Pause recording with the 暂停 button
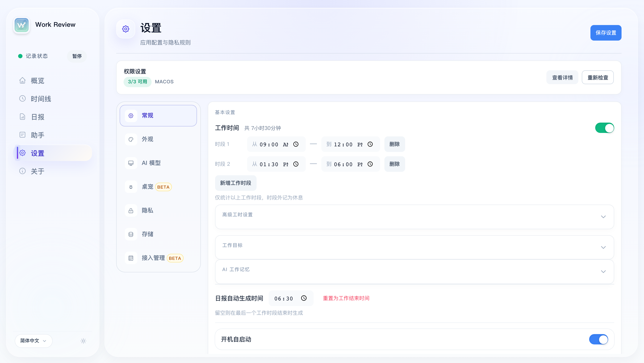Viewport: 644px width, 363px height. [77, 56]
